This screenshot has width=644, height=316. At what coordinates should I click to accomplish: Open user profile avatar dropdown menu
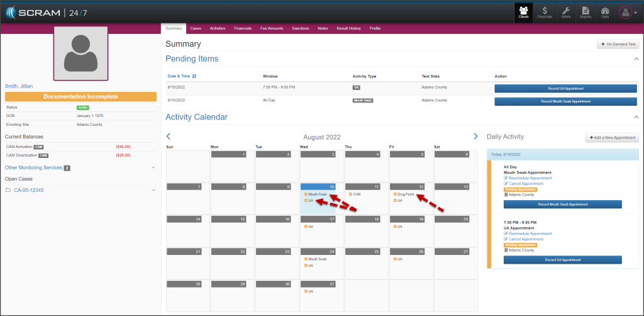pyautogui.click(x=628, y=12)
